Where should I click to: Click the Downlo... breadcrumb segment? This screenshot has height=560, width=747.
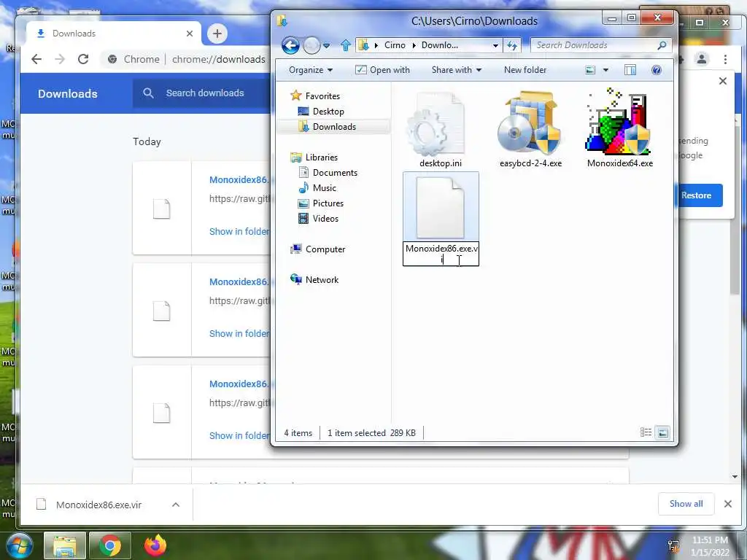(x=440, y=45)
